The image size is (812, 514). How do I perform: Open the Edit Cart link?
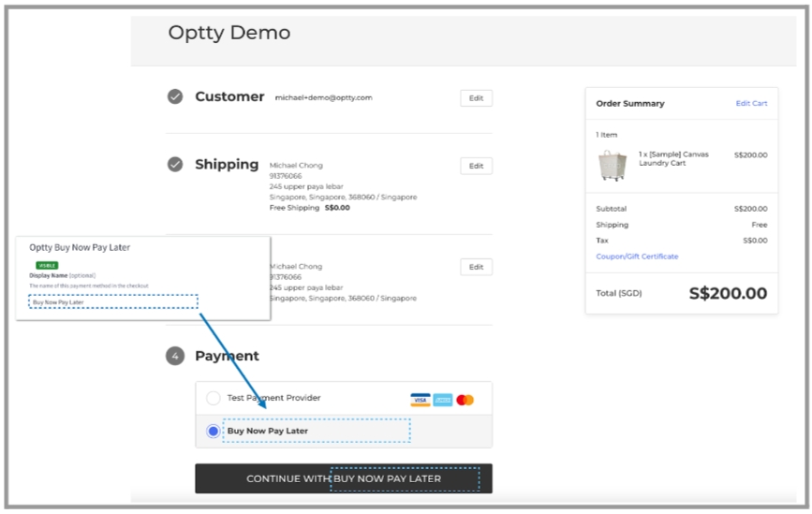coord(751,104)
